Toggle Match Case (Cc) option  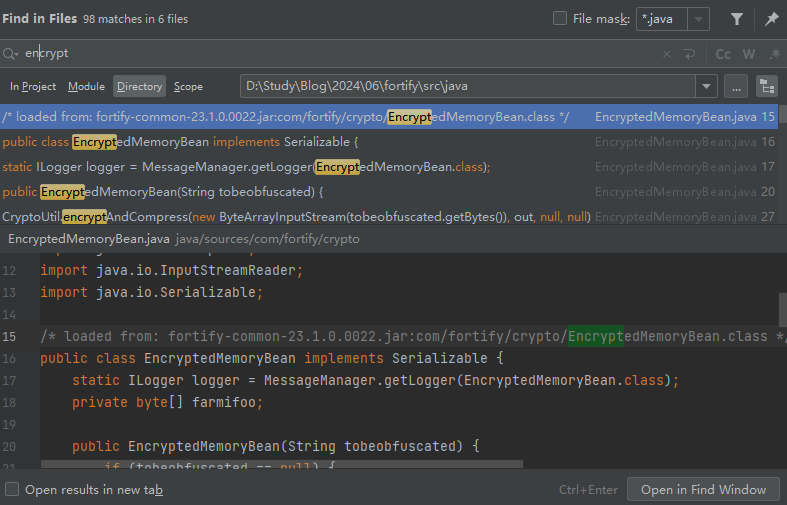(x=722, y=54)
